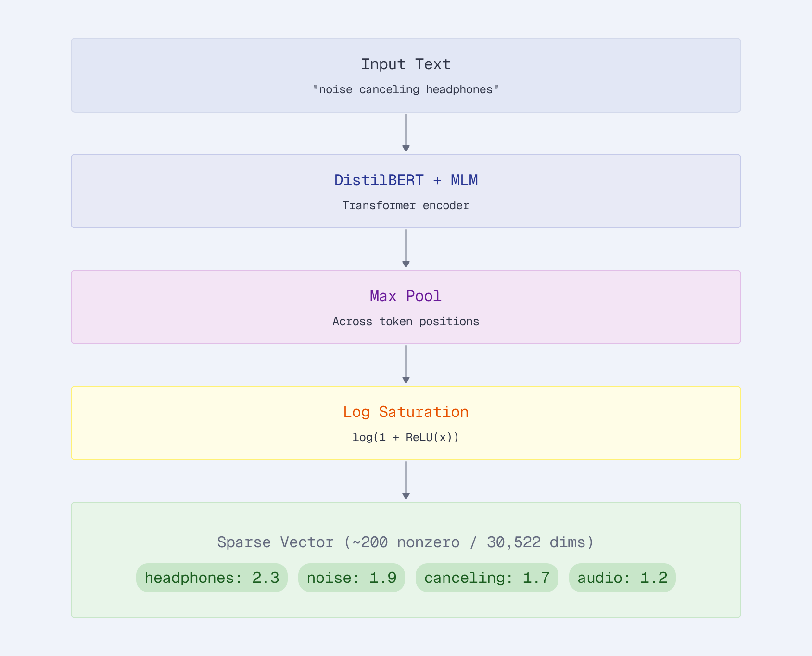Click the noise: 1.9 token chip

[351, 578]
